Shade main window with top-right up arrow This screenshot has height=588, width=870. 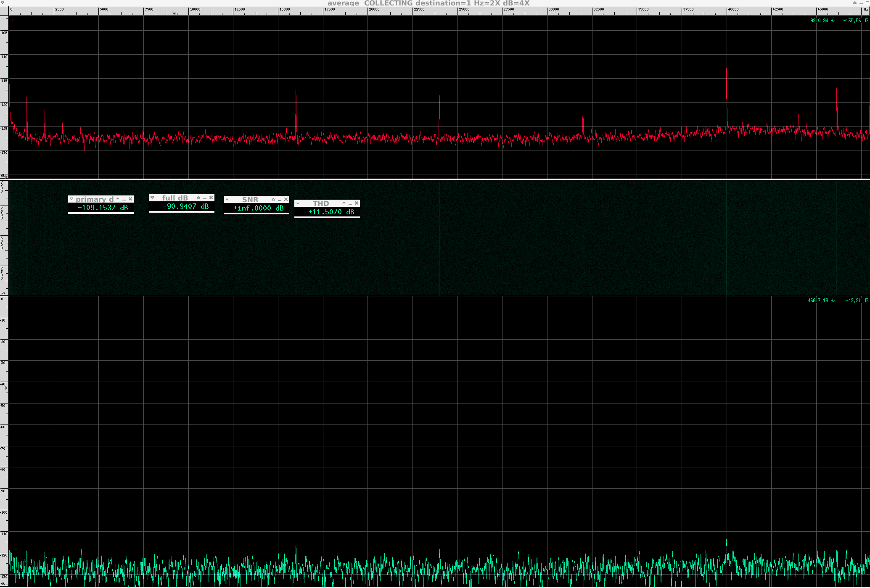point(855,3)
